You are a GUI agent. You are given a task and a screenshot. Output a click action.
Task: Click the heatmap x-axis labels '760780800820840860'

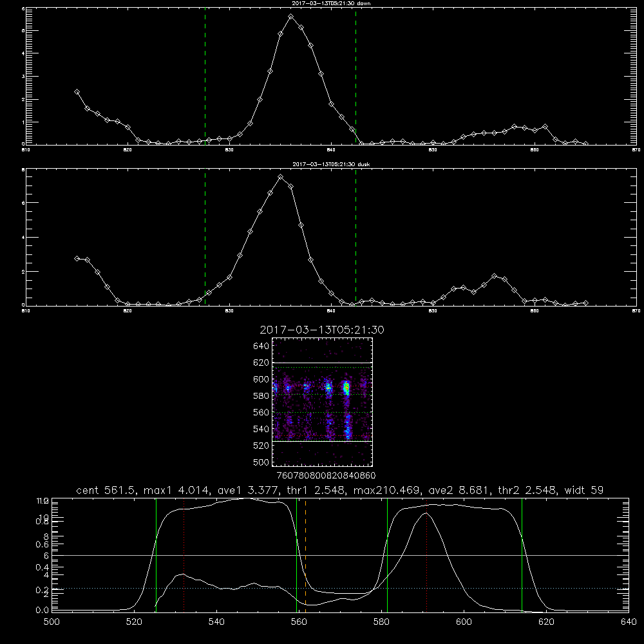[327, 475]
